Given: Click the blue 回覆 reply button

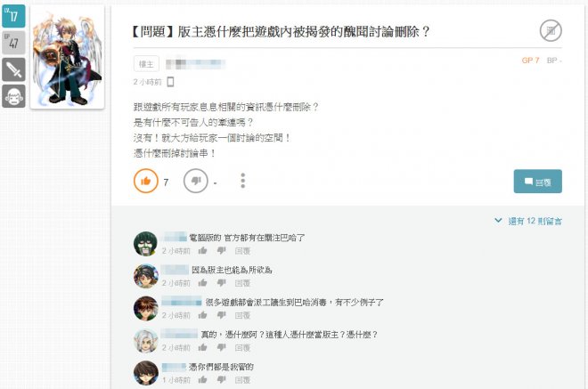Looking at the screenshot, I should 537,182.
